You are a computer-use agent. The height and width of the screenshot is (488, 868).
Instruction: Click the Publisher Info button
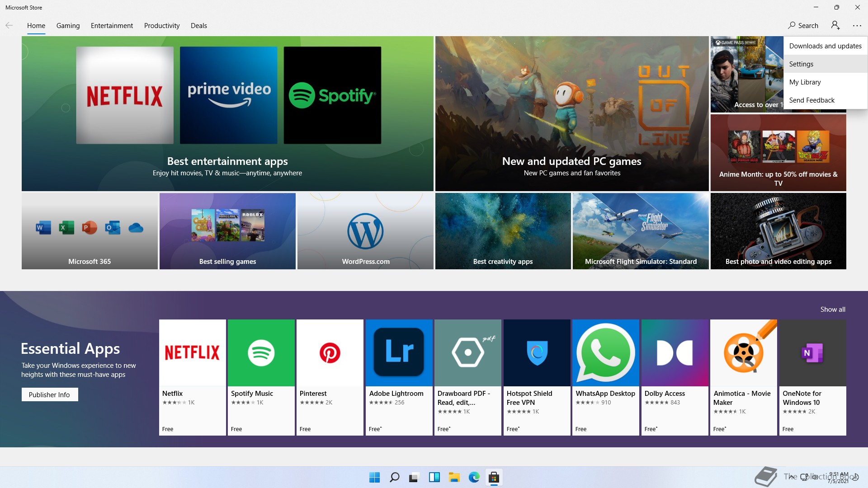tap(50, 394)
